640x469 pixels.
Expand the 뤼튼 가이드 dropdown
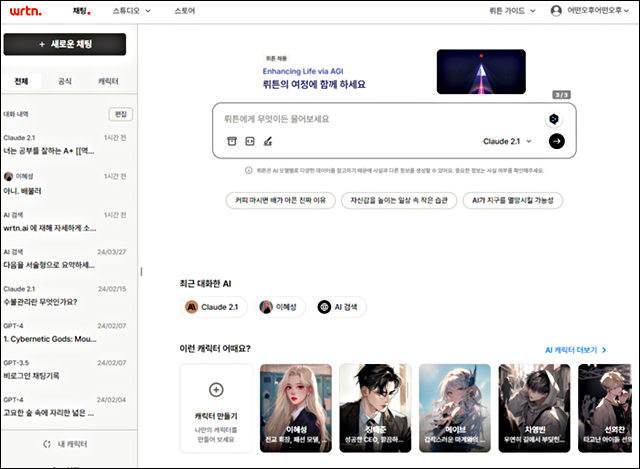[x=512, y=11]
